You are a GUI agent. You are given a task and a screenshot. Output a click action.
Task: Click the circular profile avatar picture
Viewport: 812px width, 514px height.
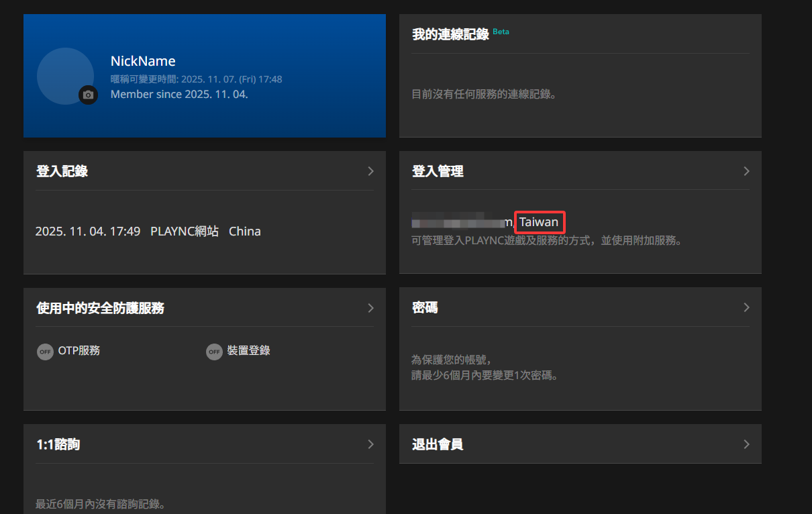coord(64,75)
